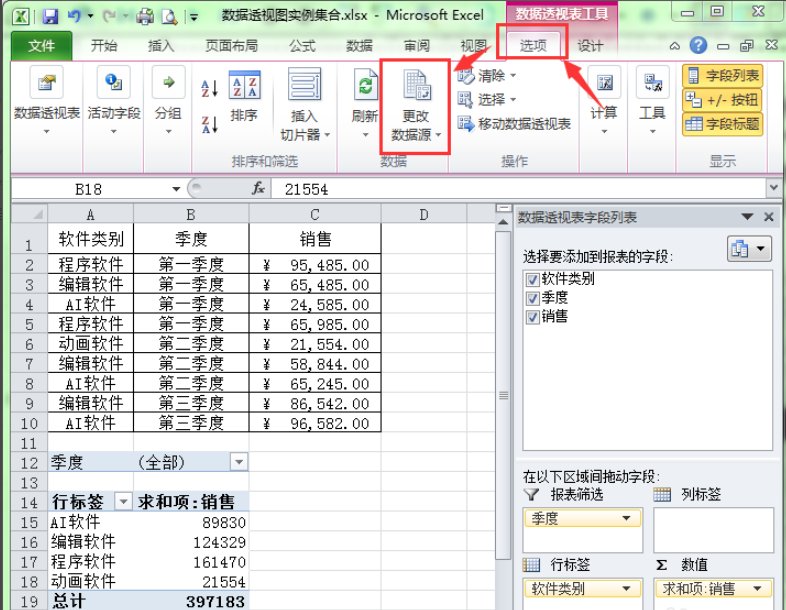Click the Name Box showing B18
The image size is (786, 610).
click(x=89, y=189)
